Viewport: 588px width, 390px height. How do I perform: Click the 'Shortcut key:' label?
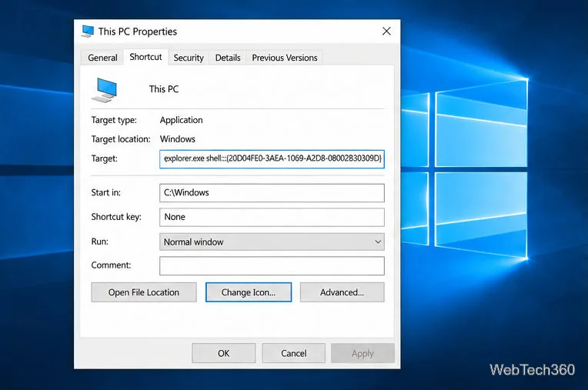tap(116, 217)
